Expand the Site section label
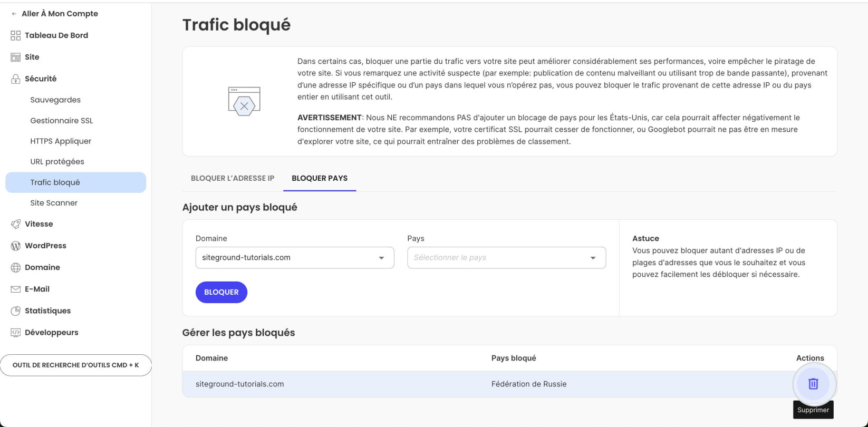Viewport: 868px width, 427px height. pyautogui.click(x=32, y=57)
